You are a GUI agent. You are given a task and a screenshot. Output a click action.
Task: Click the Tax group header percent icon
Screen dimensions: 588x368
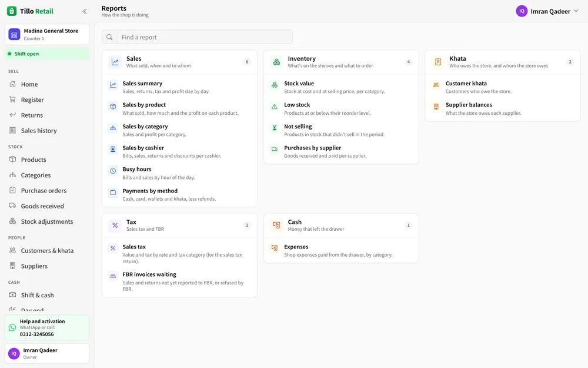coord(115,226)
